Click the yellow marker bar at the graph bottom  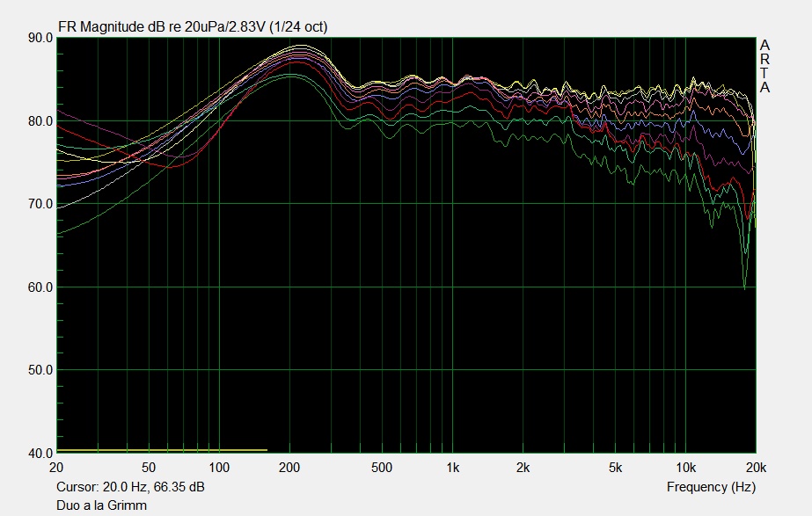point(162,450)
